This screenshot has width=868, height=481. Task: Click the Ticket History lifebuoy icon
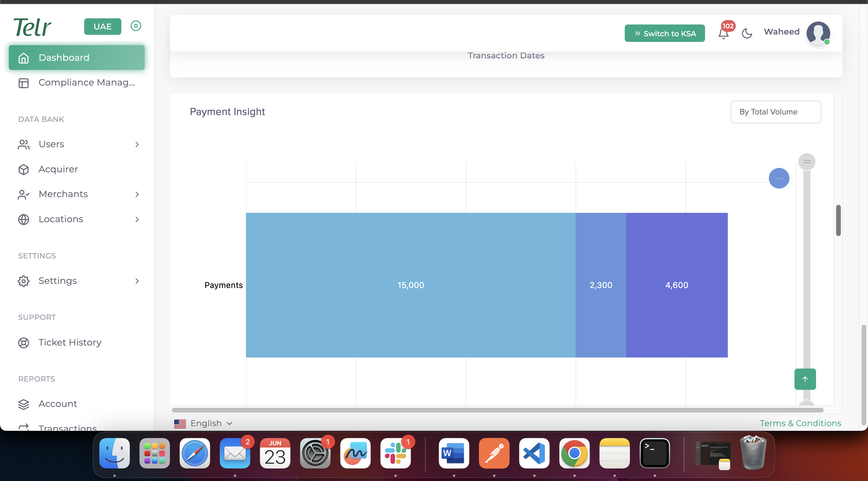tap(24, 343)
